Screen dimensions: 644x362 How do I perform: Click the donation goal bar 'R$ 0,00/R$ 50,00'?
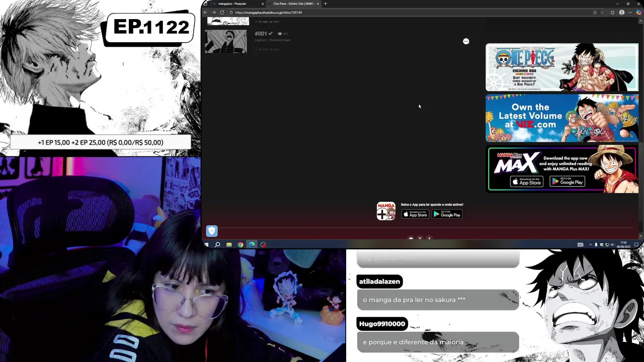tap(101, 142)
